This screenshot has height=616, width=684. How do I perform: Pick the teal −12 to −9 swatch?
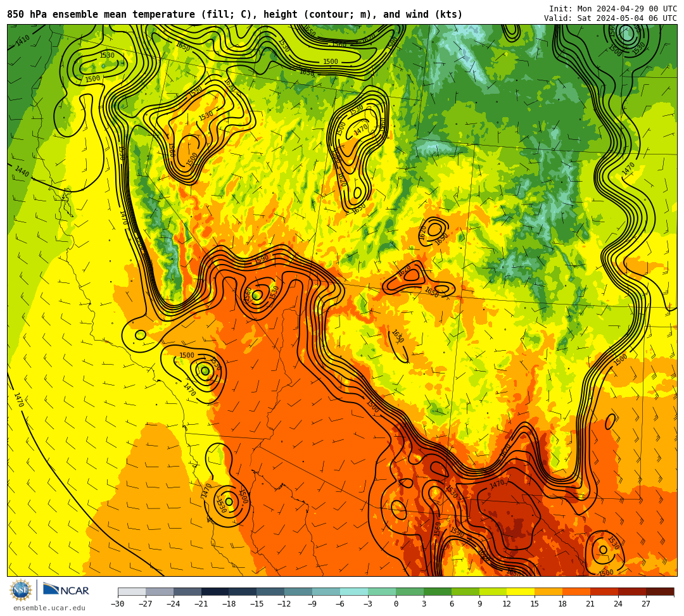[x=299, y=591]
